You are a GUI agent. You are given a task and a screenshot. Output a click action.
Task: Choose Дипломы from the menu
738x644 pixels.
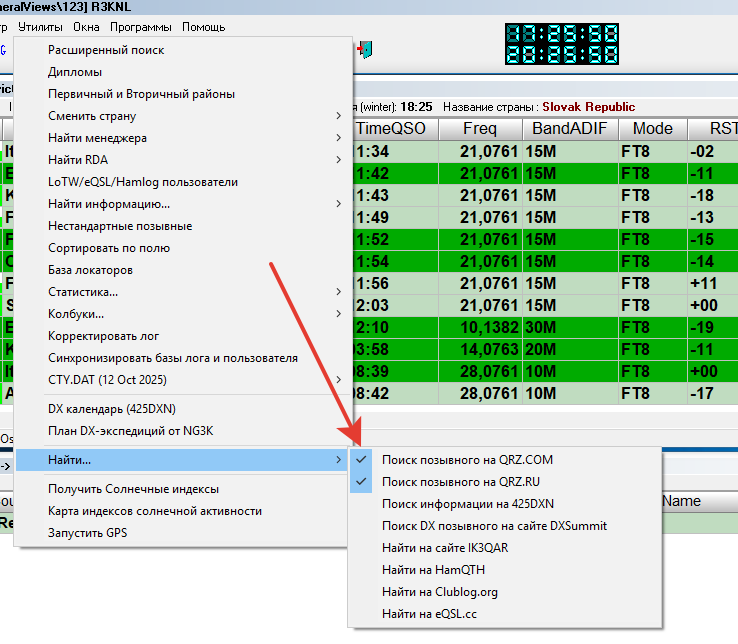click(184, 72)
